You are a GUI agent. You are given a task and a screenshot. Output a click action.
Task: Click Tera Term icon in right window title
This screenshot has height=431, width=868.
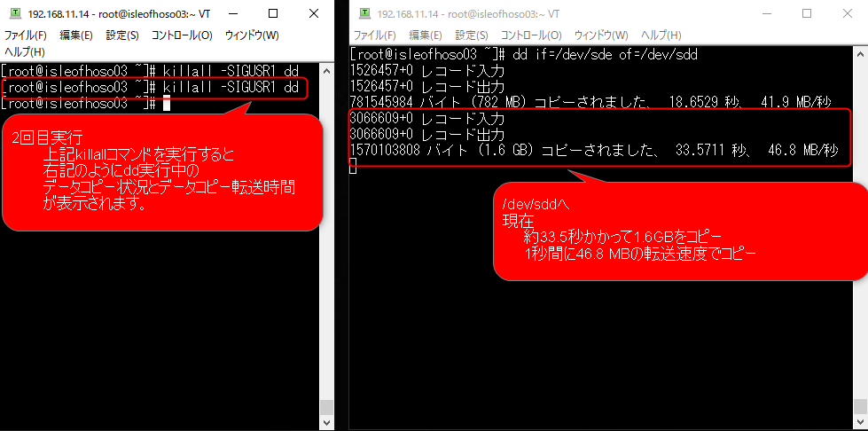364,13
